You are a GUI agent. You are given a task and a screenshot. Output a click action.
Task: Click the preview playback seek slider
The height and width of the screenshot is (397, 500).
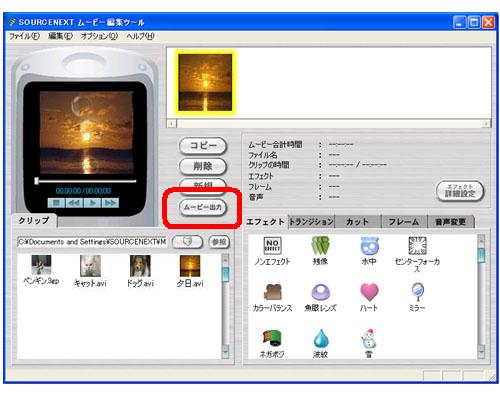[86, 181]
